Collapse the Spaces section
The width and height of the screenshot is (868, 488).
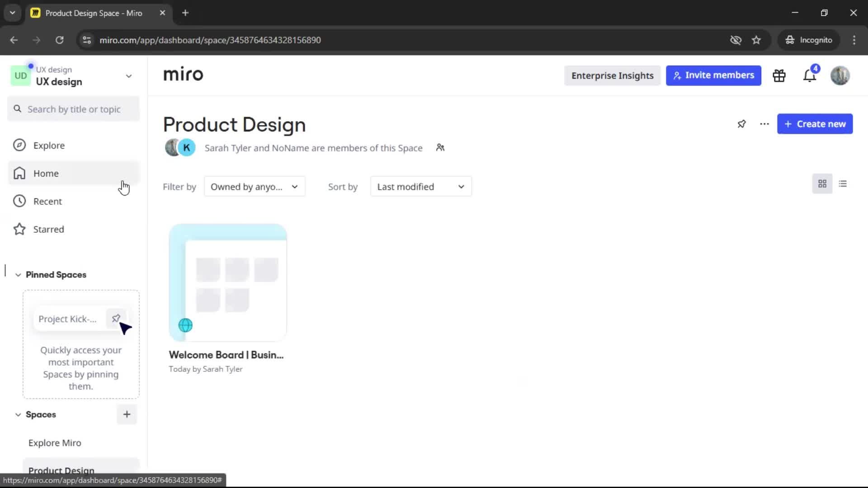point(18,414)
